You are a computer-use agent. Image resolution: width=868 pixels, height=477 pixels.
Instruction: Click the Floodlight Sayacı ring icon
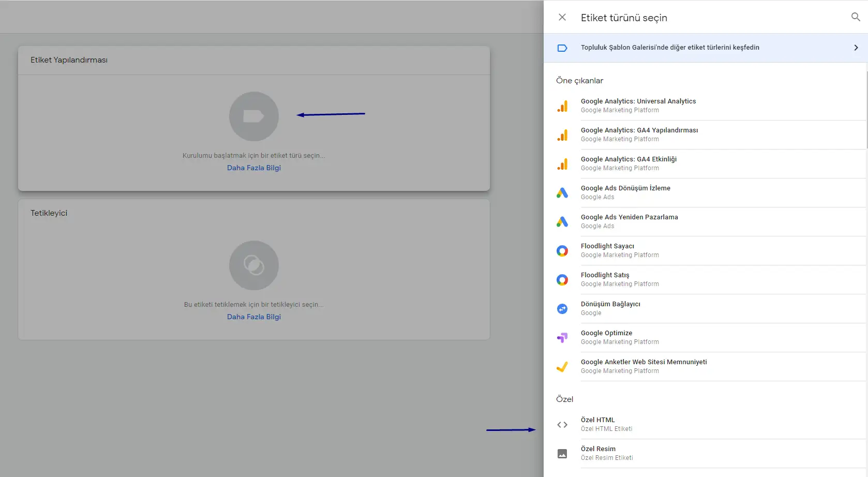(562, 251)
